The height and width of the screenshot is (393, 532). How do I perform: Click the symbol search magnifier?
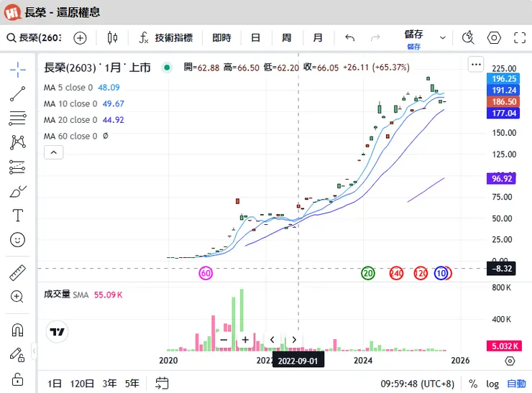point(12,37)
